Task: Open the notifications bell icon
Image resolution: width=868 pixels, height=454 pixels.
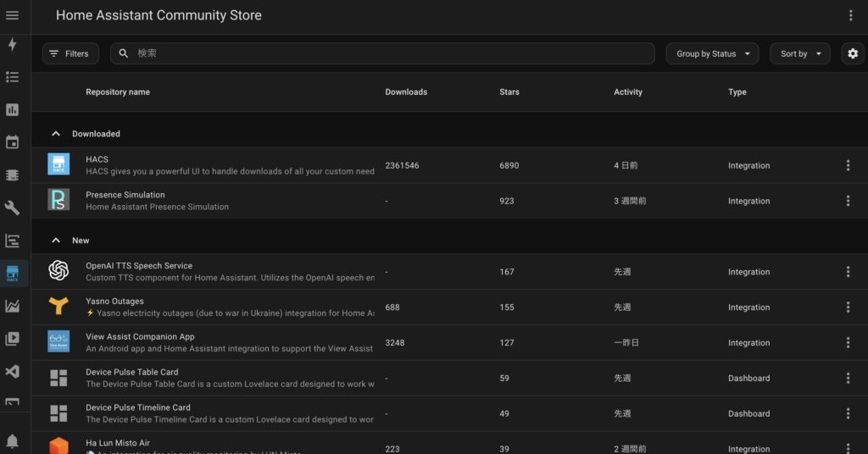Action: [12, 441]
